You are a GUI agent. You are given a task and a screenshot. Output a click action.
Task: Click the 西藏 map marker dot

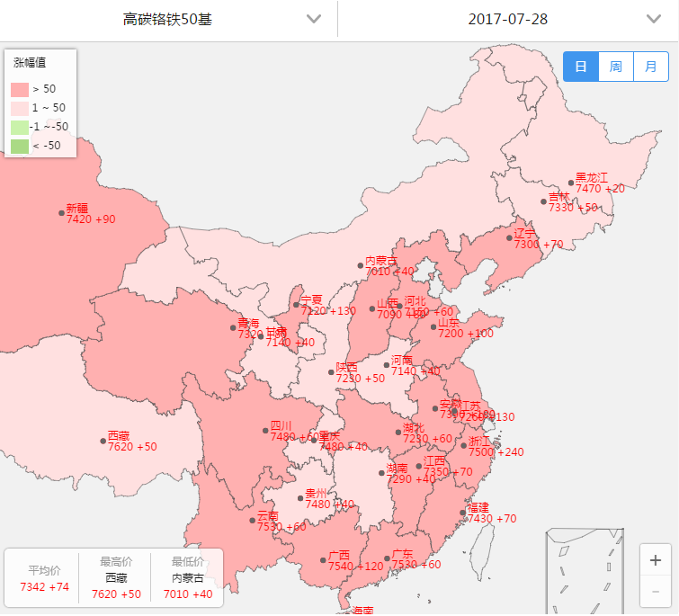coord(103,441)
